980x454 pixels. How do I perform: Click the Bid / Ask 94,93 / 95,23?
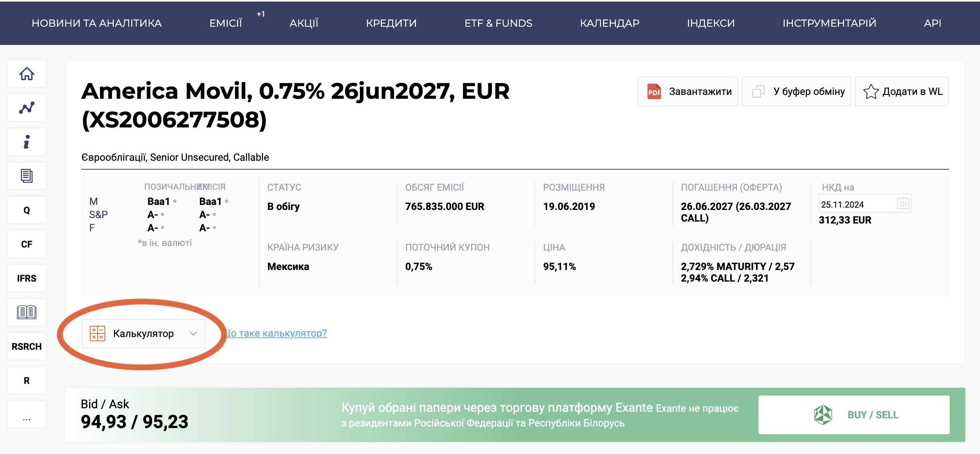[134, 422]
